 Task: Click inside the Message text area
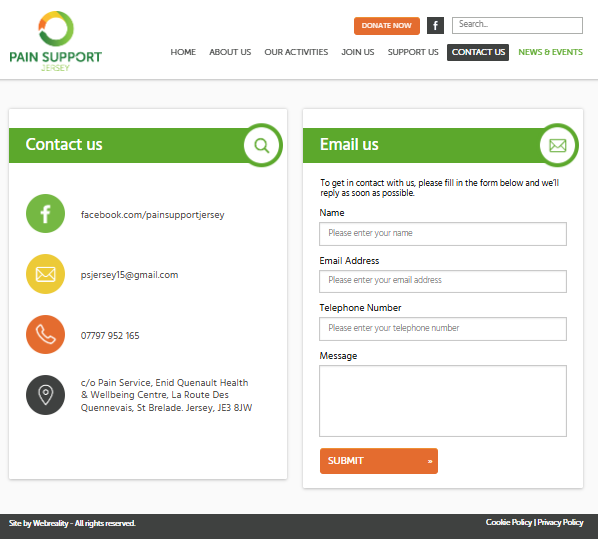click(443, 401)
